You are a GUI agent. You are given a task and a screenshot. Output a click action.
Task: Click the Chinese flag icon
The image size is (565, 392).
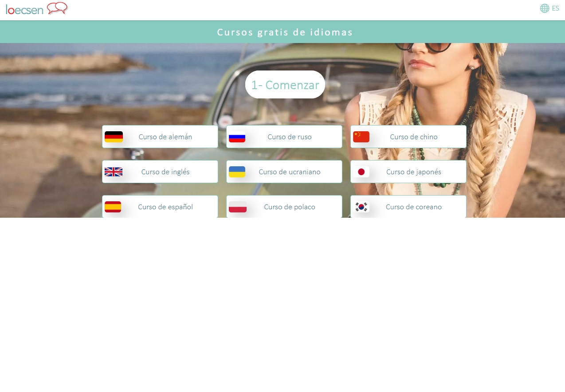tap(361, 137)
